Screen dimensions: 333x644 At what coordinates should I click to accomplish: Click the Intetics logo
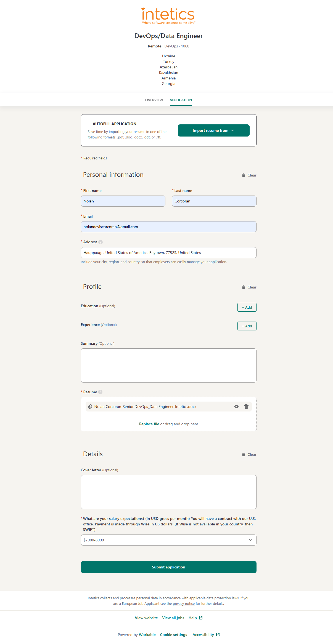point(168,15)
